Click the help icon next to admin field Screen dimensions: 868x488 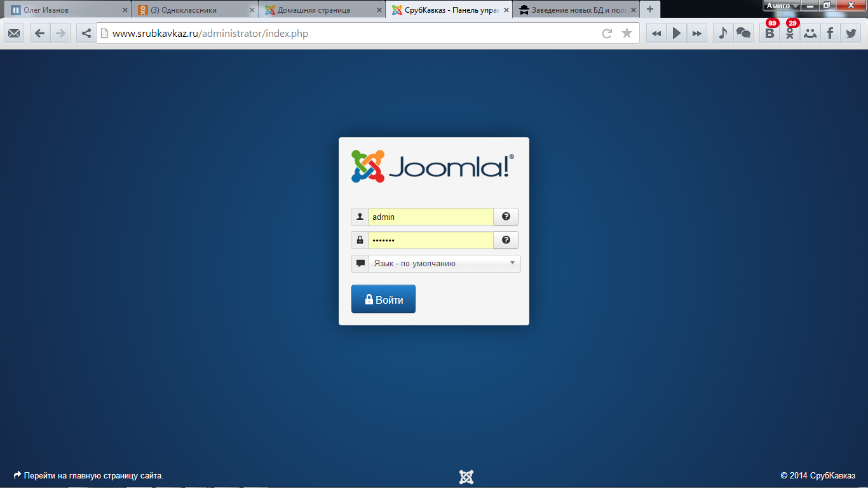click(506, 217)
